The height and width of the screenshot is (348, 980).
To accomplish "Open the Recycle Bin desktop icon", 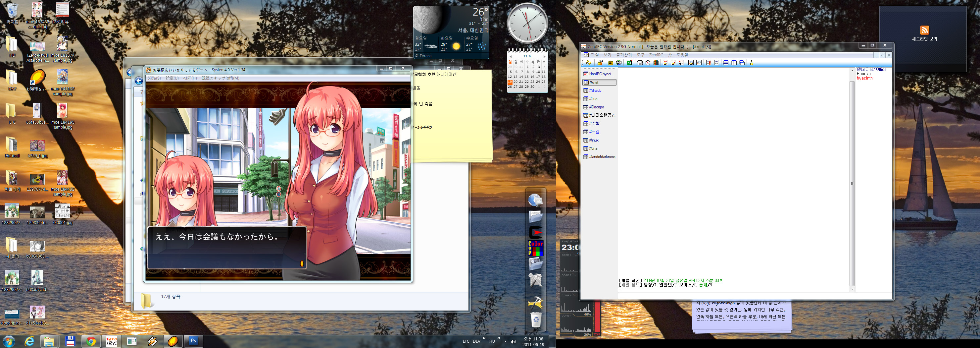I will pyautogui.click(x=12, y=13).
